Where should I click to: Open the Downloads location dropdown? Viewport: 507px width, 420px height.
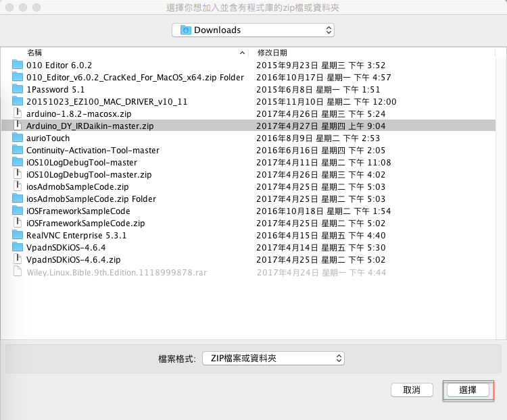[x=254, y=30]
